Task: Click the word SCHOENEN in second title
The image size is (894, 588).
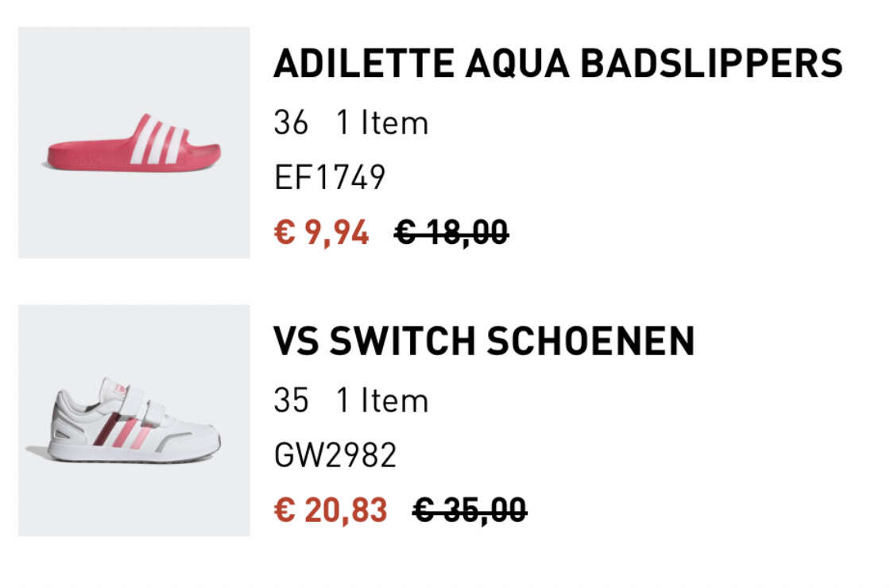Action: pos(590,341)
